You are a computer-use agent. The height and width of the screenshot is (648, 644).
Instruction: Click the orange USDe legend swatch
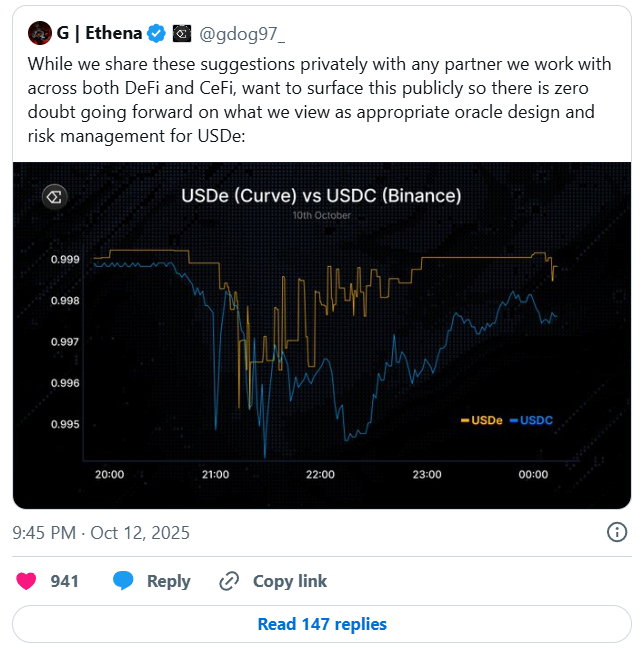tap(465, 421)
